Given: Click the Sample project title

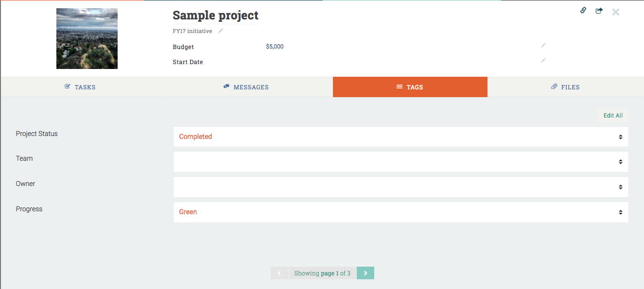Looking at the screenshot, I should point(215,16).
